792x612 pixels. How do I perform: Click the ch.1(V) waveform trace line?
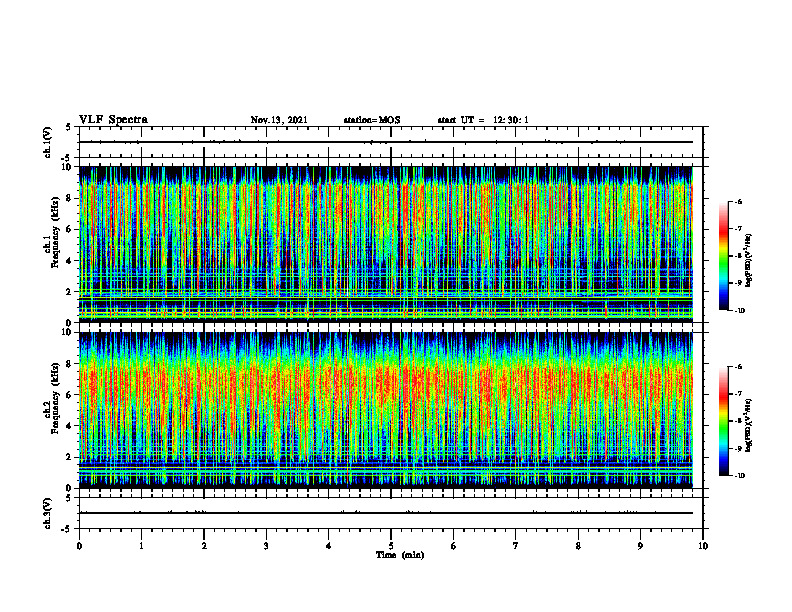point(386,142)
